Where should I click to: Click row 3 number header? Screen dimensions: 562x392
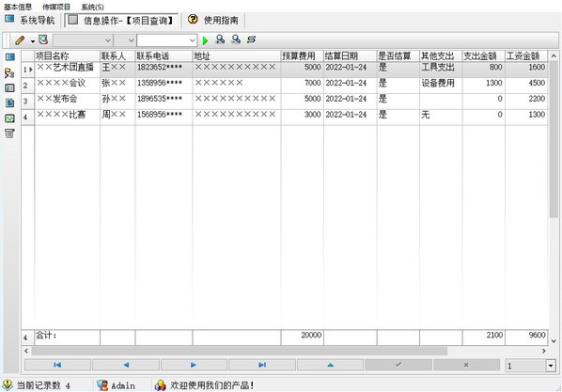pos(27,102)
